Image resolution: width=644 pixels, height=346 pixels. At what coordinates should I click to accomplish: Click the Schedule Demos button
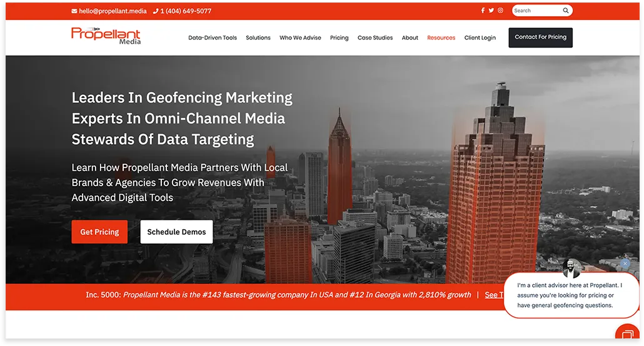(x=176, y=232)
